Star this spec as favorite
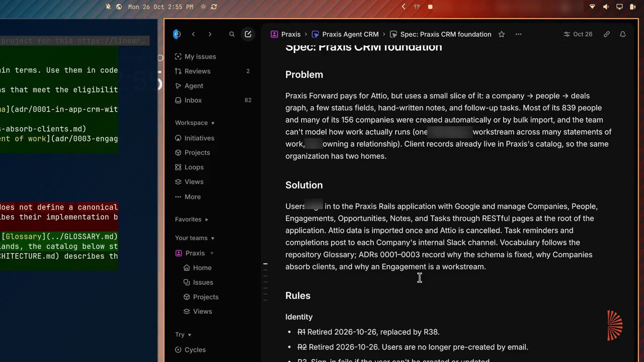This screenshot has height=362, width=644. [502, 34]
